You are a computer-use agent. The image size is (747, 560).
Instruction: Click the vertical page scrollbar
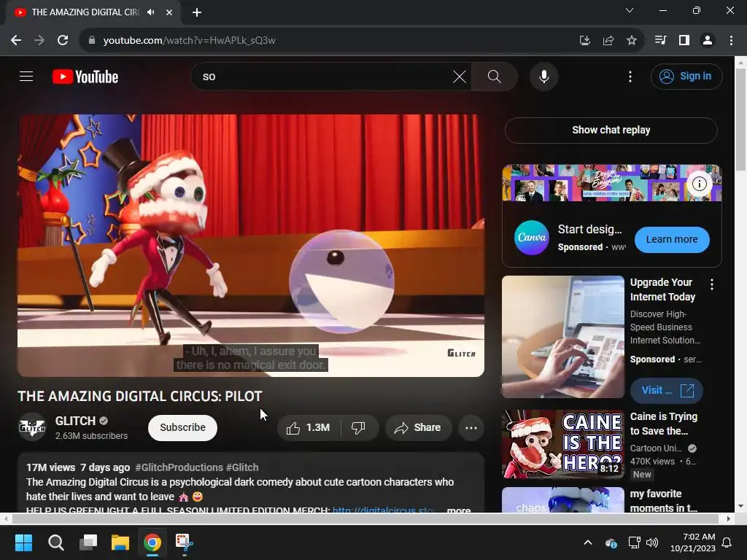click(740, 119)
